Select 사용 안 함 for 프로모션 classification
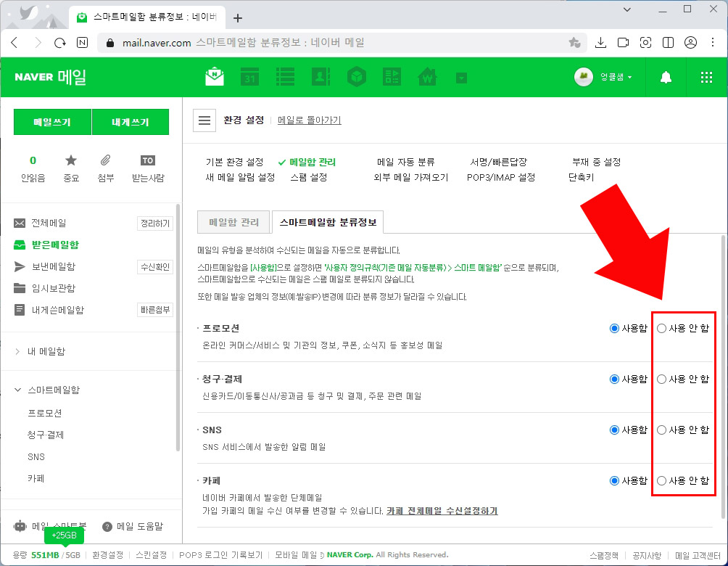 point(661,328)
